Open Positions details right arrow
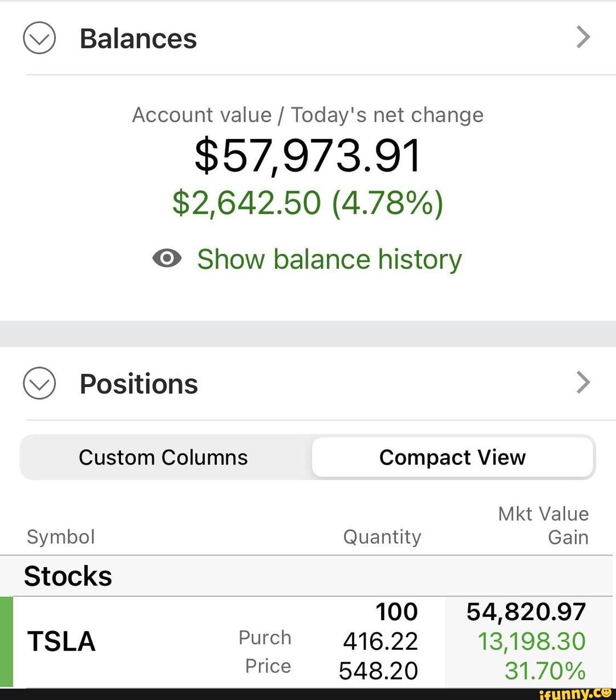616x700 pixels. tap(583, 382)
